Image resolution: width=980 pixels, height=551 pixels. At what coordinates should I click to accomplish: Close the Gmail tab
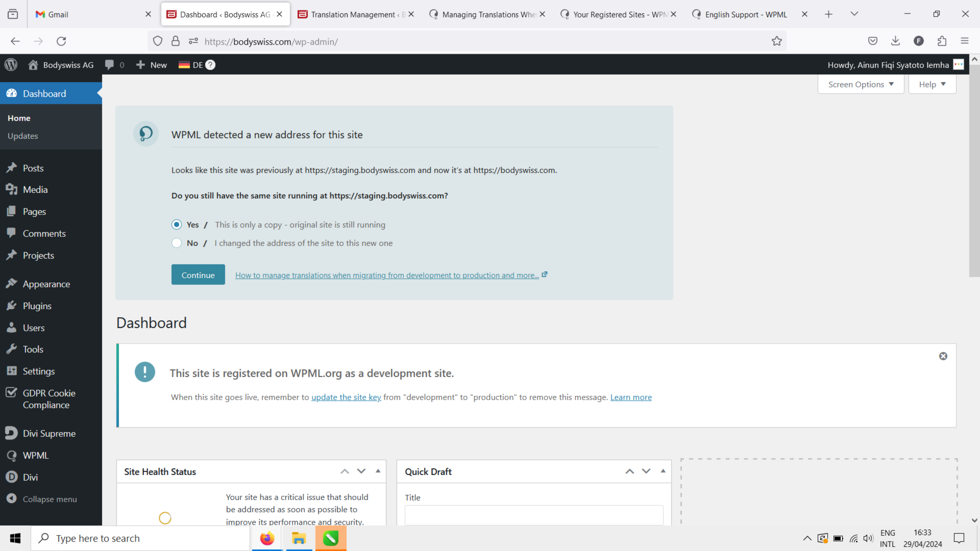click(x=148, y=14)
